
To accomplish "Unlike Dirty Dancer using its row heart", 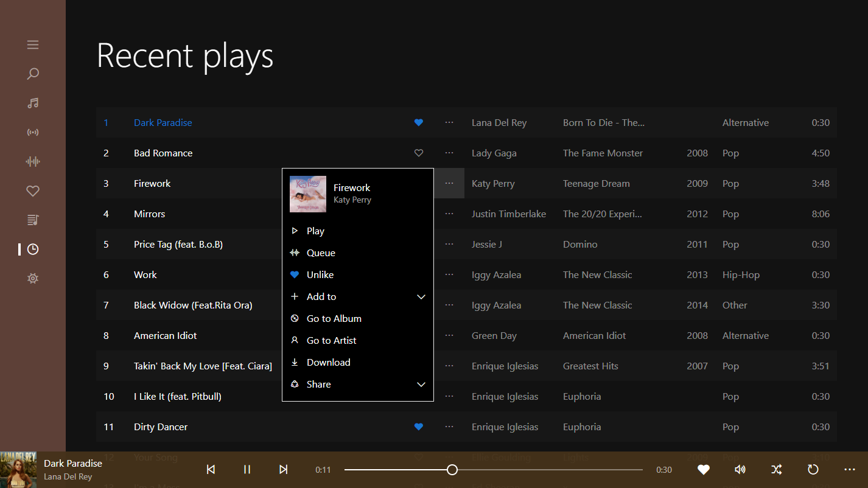I will point(419,427).
